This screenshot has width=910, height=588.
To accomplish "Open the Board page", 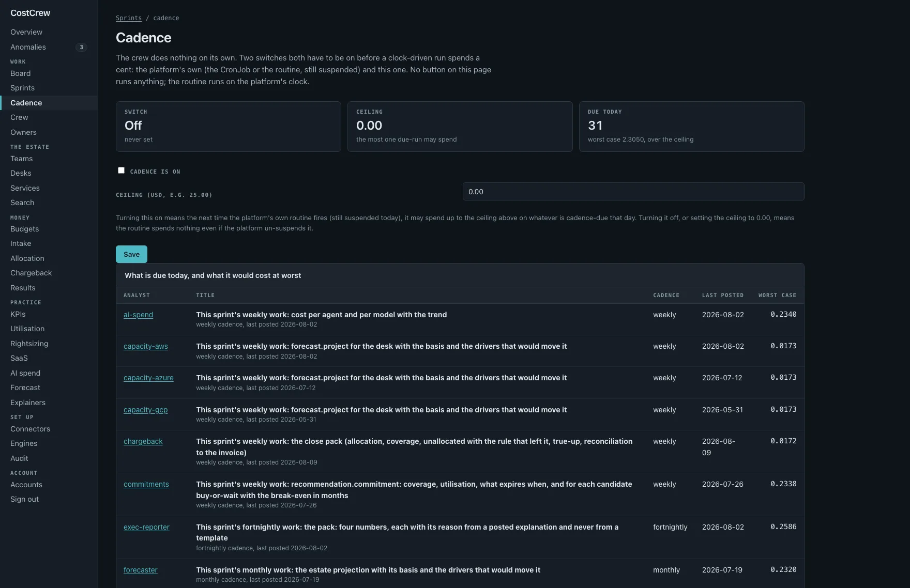I will tap(49, 73).
